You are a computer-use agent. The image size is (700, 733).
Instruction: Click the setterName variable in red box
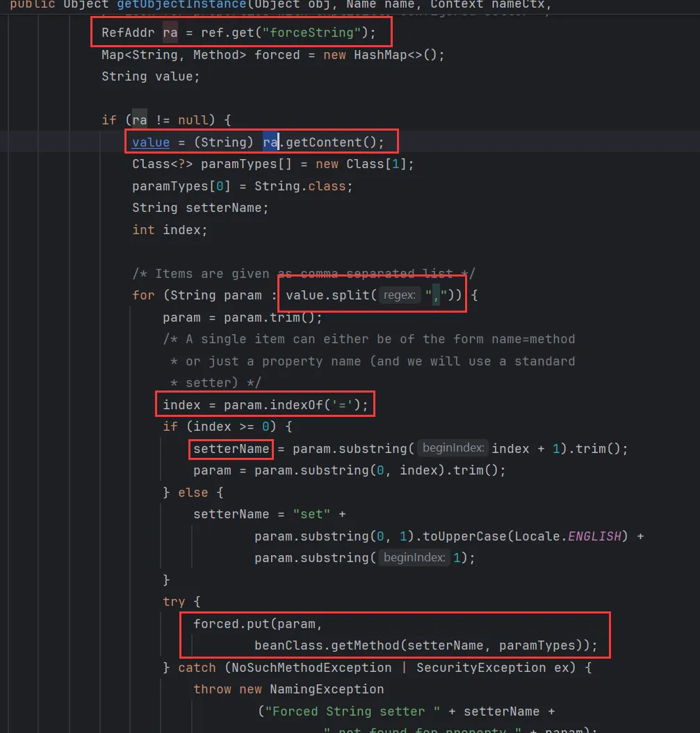coord(231,449)
